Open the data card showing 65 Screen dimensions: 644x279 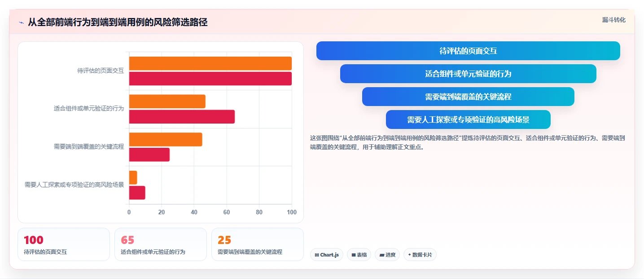click(161, 244)
